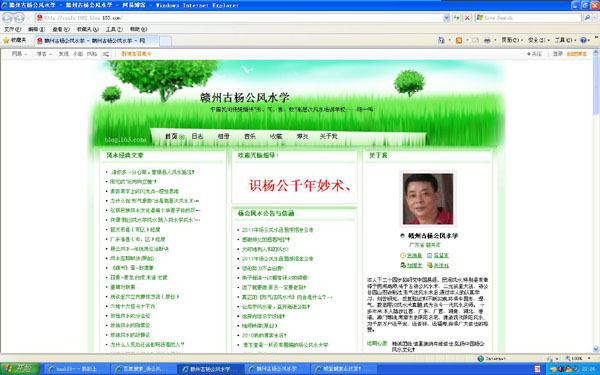
Task: Click the 登录 login link at top right
Action: point(558,54)
